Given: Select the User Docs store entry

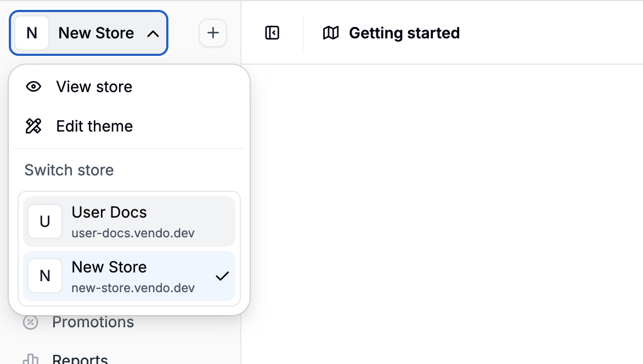Looking at the screenshot, I should pyautogui.click(x=129, y=221).
